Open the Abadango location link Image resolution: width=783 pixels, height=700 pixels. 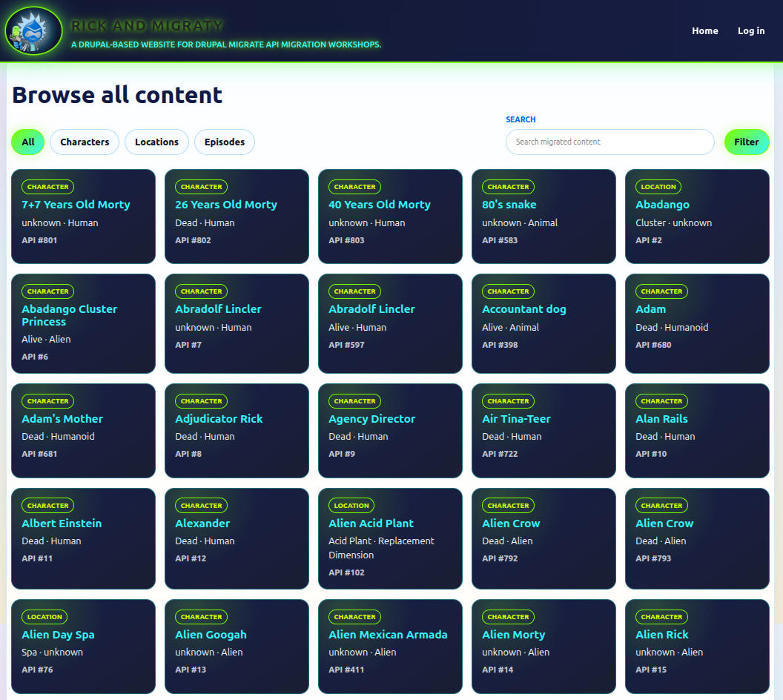(662, 205)
